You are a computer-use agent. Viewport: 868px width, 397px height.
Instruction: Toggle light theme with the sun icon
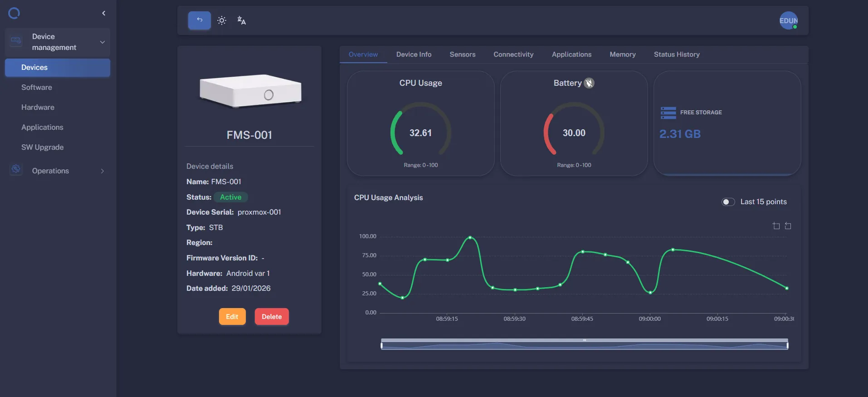(x=222, y=20)
